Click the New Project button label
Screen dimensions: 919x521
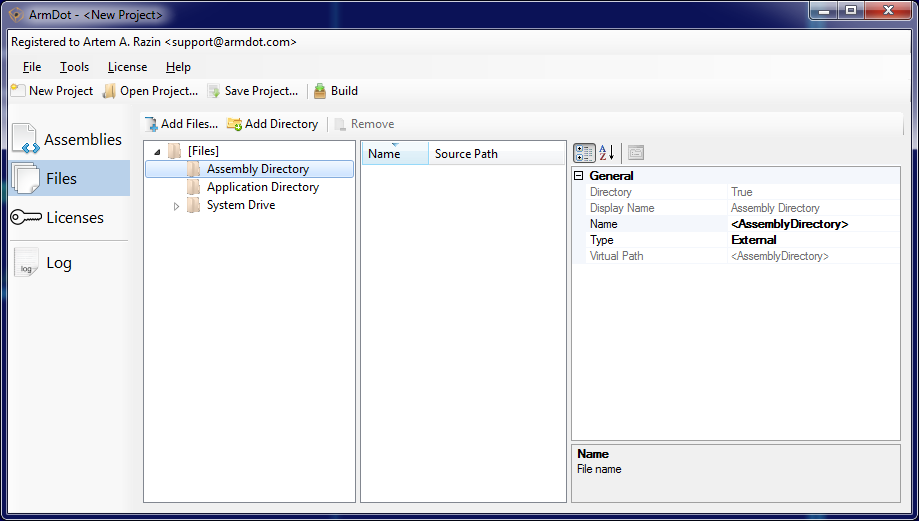tap(61, 91)
